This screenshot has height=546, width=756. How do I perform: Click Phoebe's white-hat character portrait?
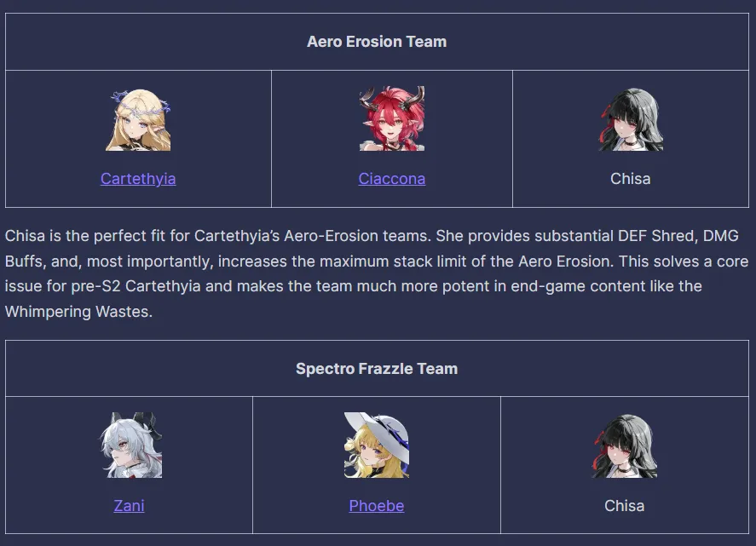point(377,445)
